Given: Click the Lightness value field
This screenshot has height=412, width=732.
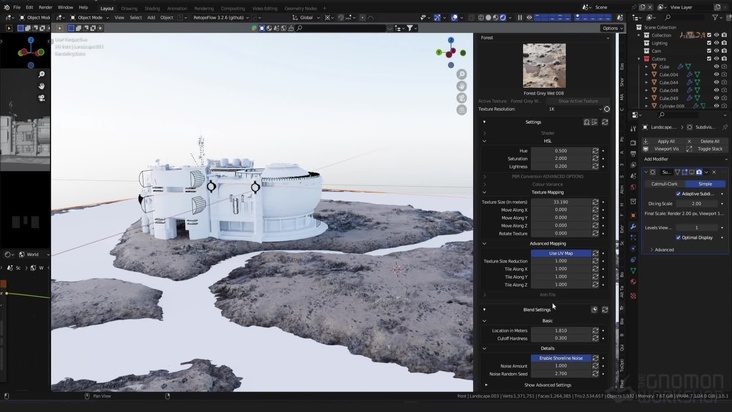Looking at the screenshot, I should [x=561, y=167].
